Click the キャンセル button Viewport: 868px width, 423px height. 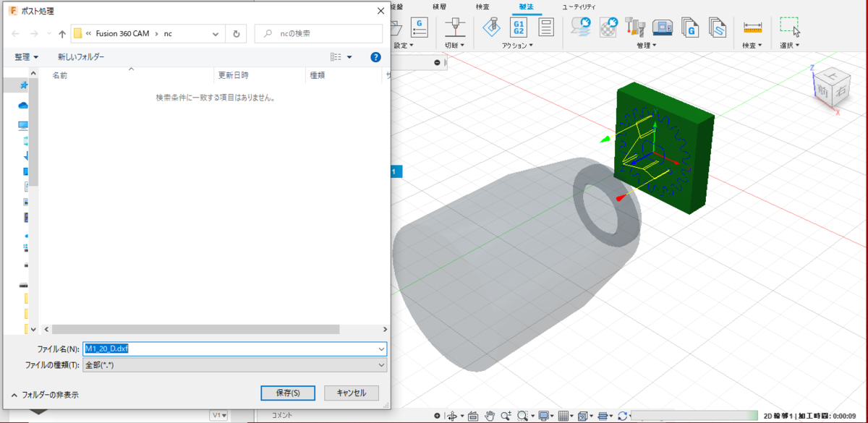click(x=352, y=393)
